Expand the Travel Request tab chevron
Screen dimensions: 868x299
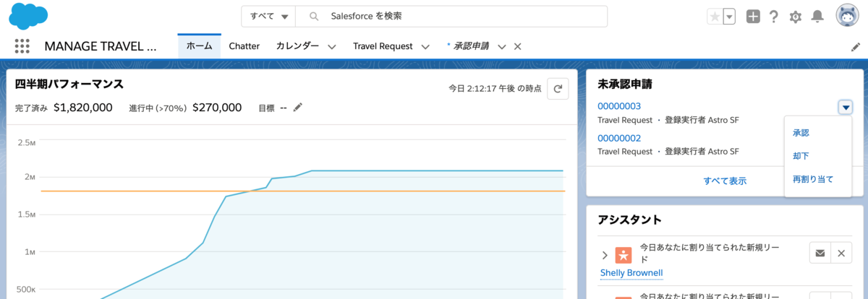click(425, 46)
